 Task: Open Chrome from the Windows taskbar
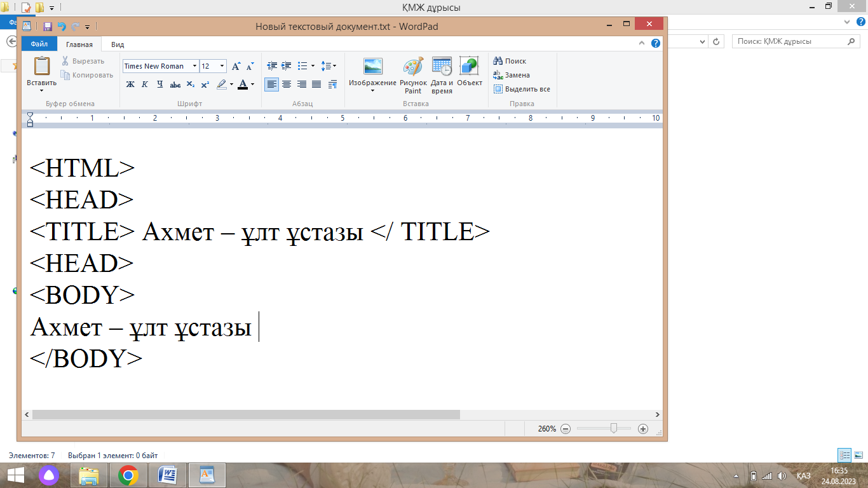(128, 475)
